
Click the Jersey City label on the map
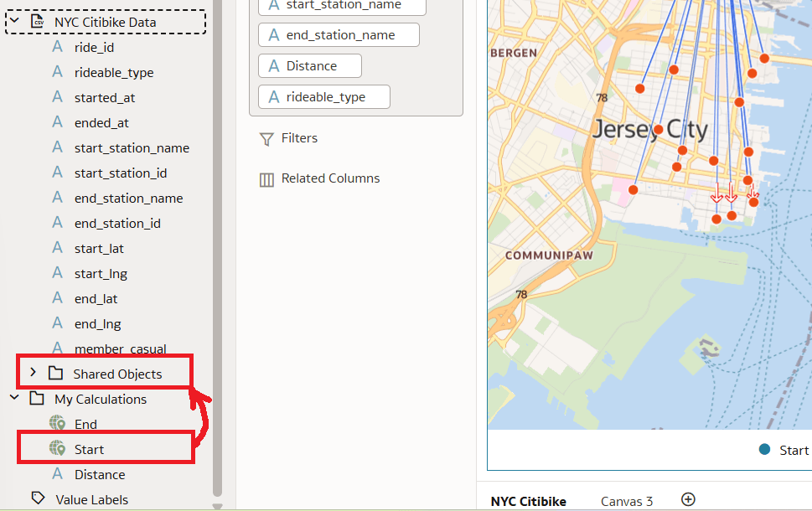[649, 129]
